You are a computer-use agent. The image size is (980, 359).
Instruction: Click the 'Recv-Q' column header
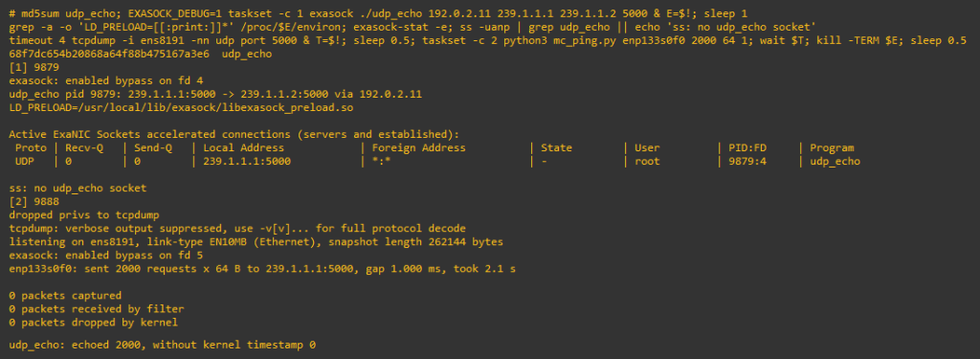point(84,147)
